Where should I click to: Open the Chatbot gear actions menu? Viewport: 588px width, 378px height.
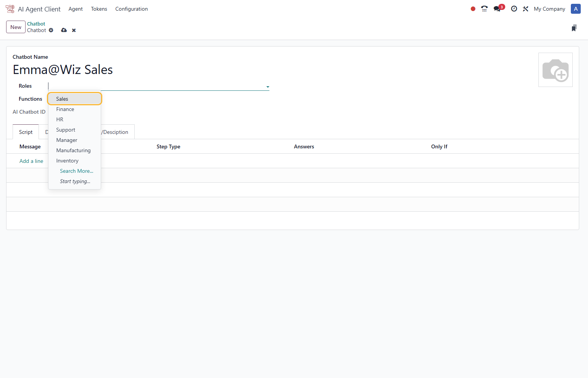coord(51,30)
